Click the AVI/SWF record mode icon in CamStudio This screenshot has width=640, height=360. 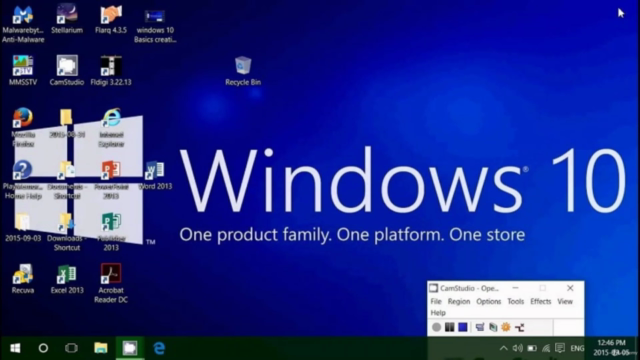[493, 327]
